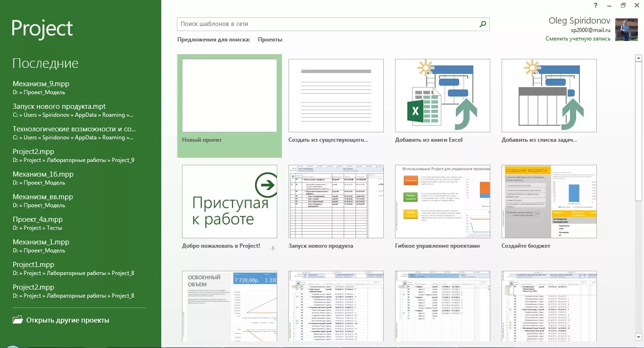Choose Добавить из книги Excel template
This screenshot has height=348, width=644.
tap(443, 101)
